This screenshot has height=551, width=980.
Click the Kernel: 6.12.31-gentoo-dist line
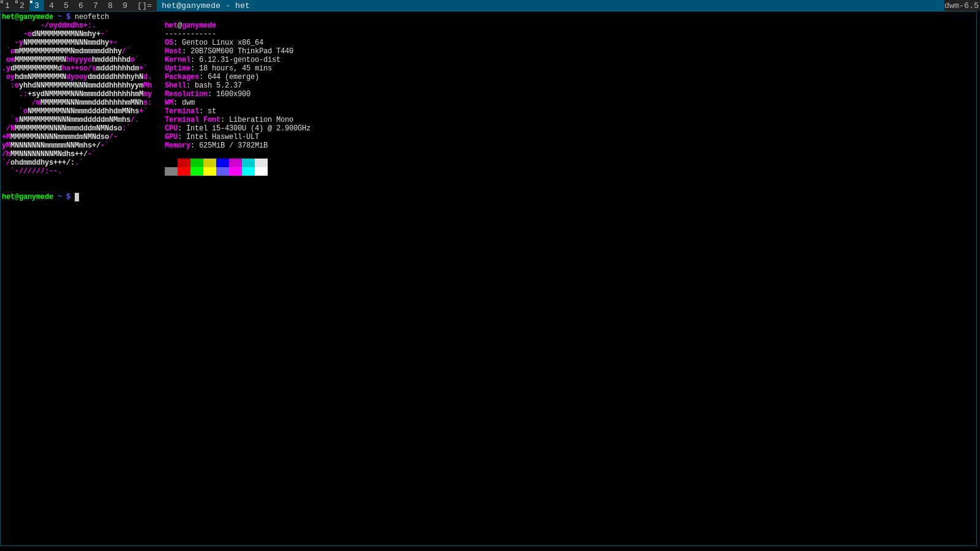tap(222, 60)
